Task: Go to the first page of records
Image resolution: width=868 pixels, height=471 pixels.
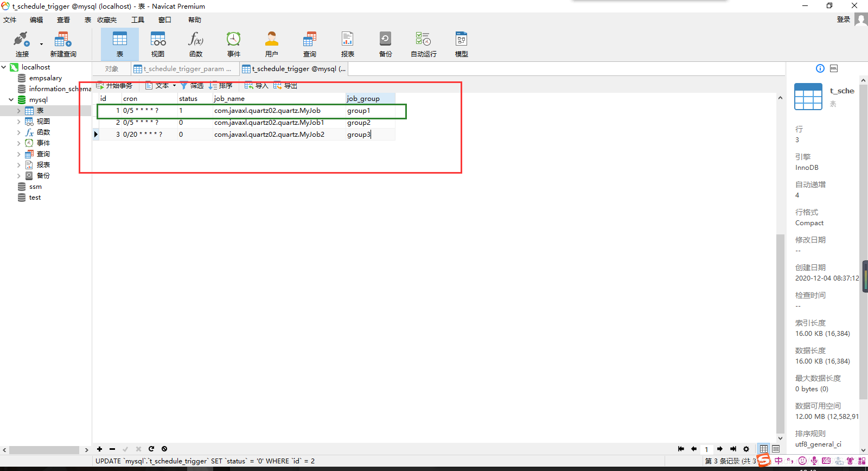Action: click(x=681, y=449)
